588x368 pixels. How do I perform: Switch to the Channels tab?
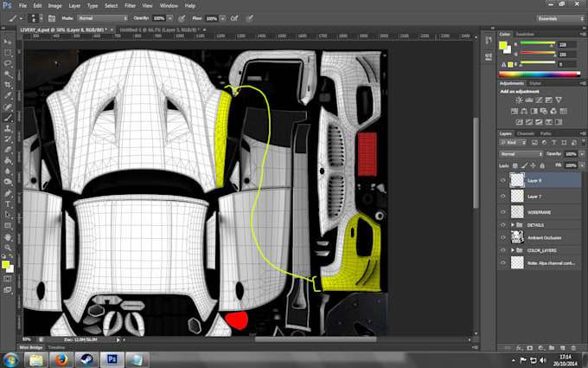[526, 133]
